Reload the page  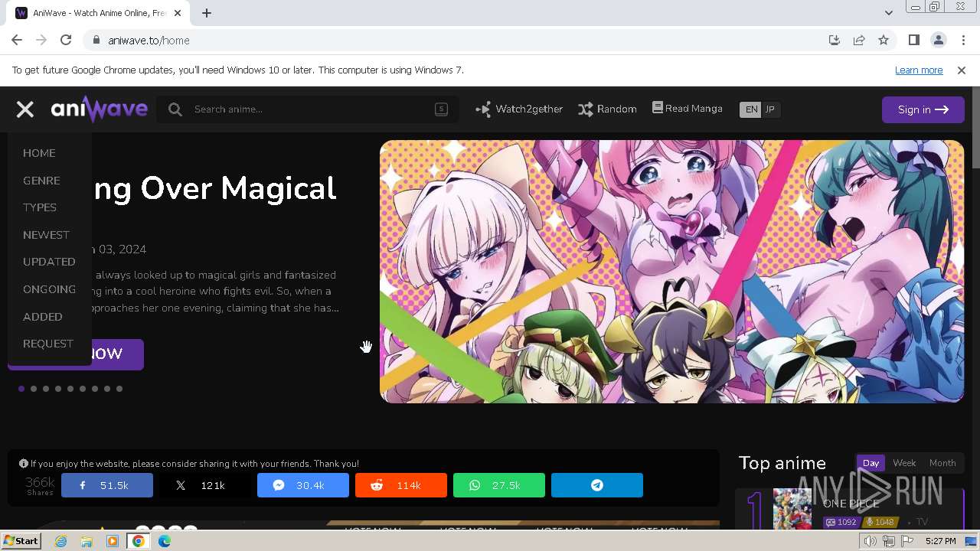pyautogui.click(x=66, y=41)
